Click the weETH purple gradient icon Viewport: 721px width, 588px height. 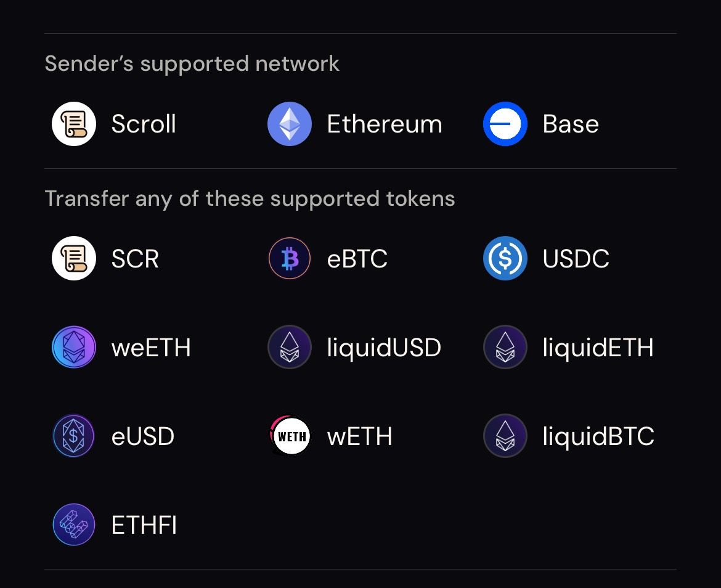coord(74,348)
